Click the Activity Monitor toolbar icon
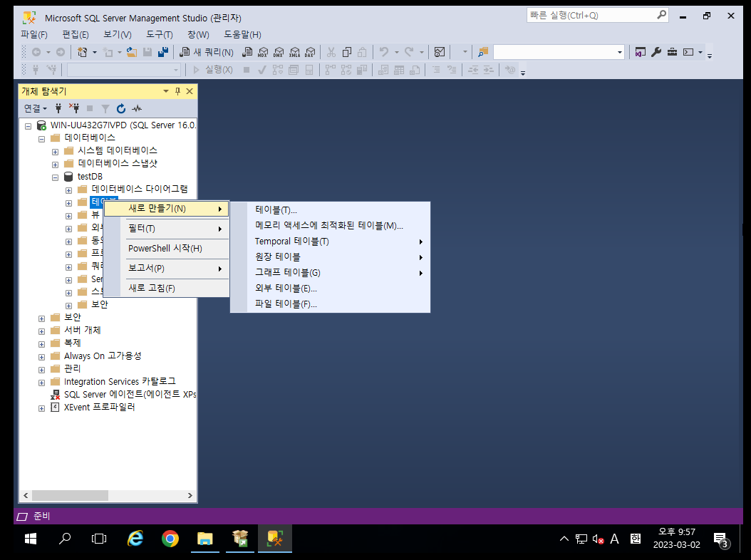Screen dimensions: 751x560 pos(439,52)
